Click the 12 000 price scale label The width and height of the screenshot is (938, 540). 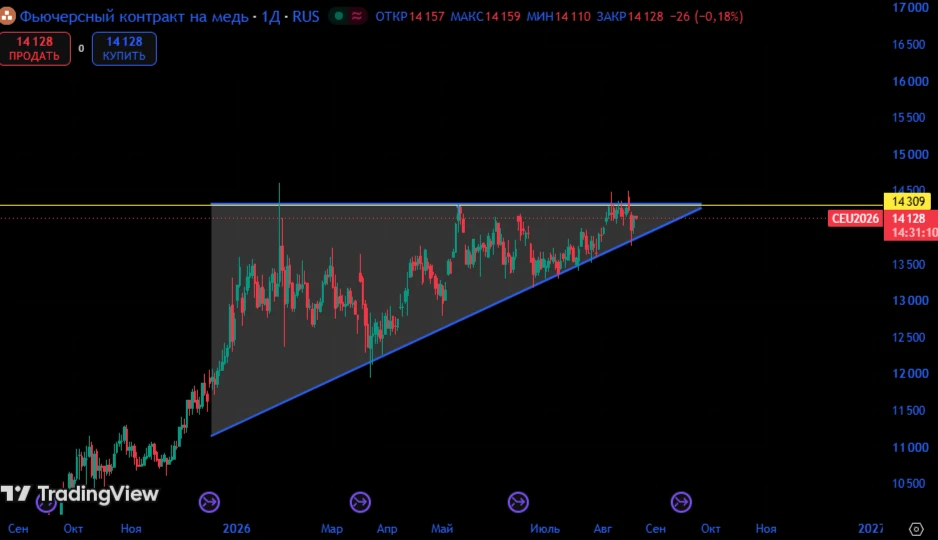click(910, 374)
